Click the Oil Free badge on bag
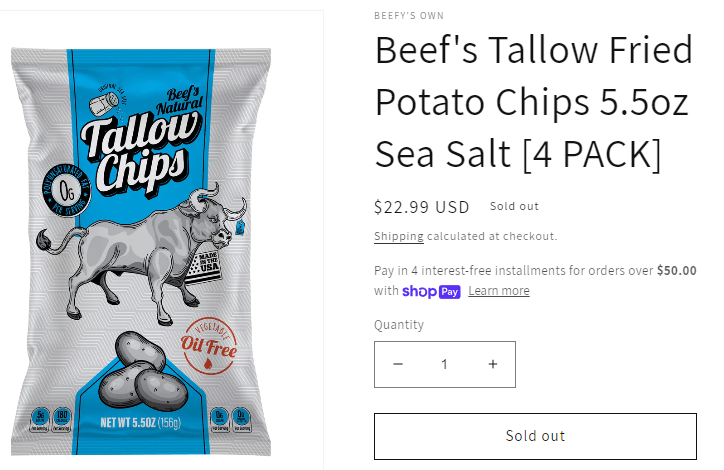Screen dimensions: 724x470 [209, 345]
